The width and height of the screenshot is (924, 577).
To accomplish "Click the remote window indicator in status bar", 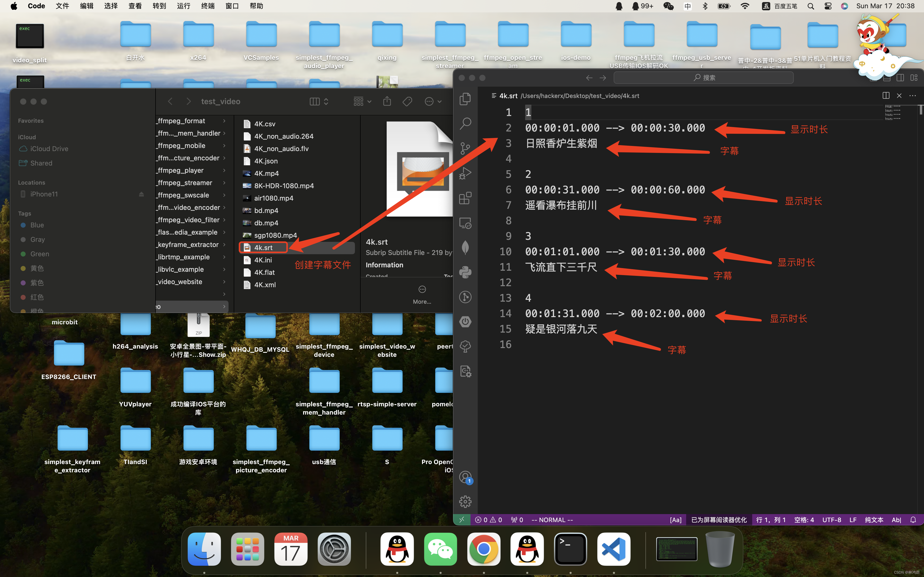I will 462,520.
